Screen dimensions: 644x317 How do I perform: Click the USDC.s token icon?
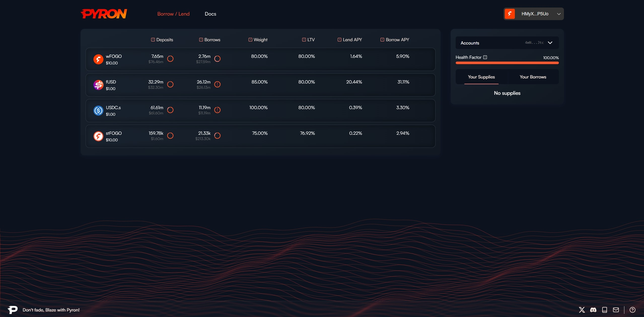(x=98, y=111)
